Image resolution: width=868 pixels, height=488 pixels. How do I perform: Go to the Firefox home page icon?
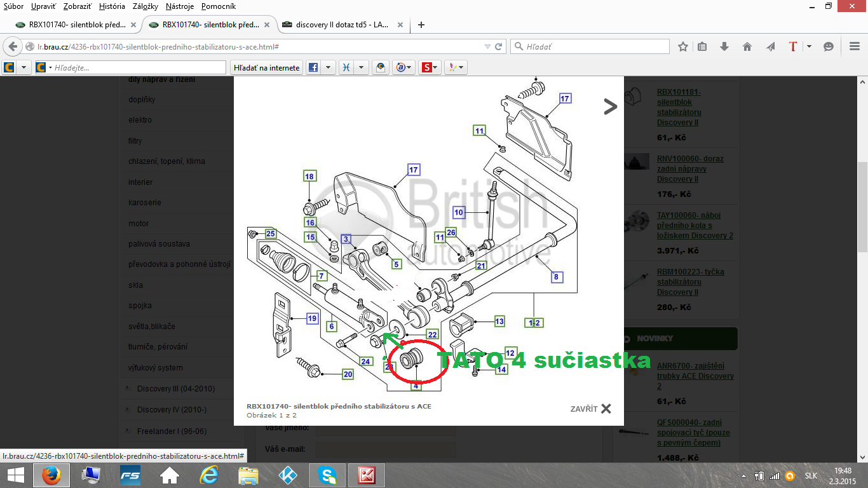coord(747,47)
